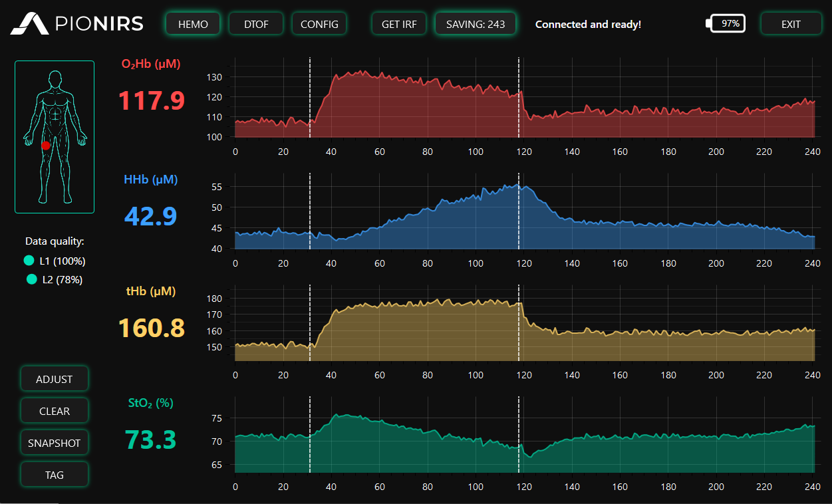Click the second dashed tag marker in the StO₂ chart
Image resolution: width=832 pixels, height=504 pixels.
point(519,435)
